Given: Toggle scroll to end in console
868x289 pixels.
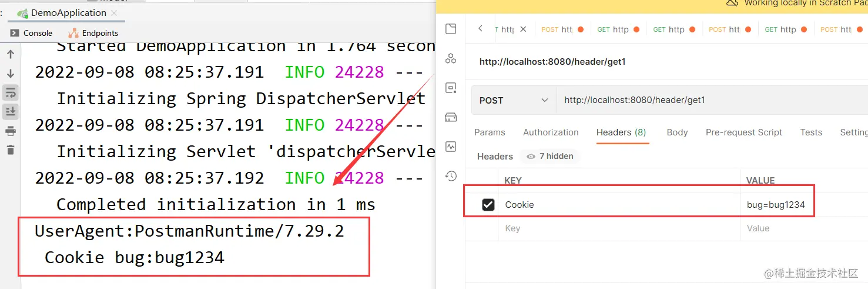Looking at the screenshot, I should click(11, 111).
